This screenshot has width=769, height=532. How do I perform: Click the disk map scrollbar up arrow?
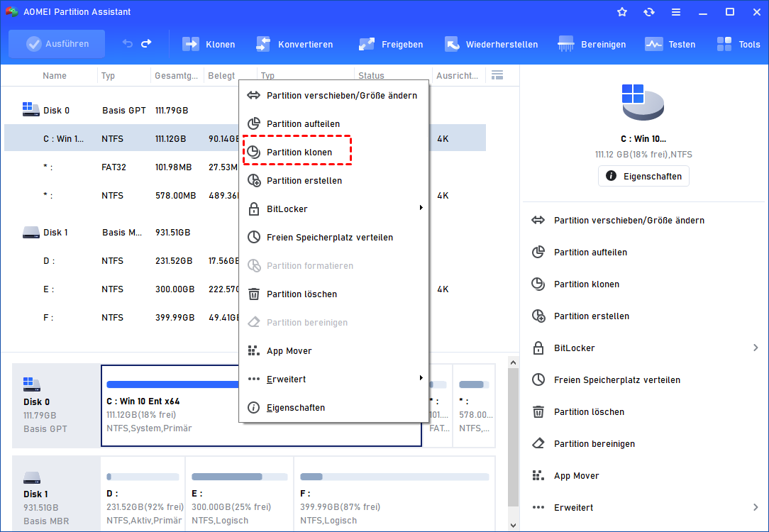(x=513, y=363)
